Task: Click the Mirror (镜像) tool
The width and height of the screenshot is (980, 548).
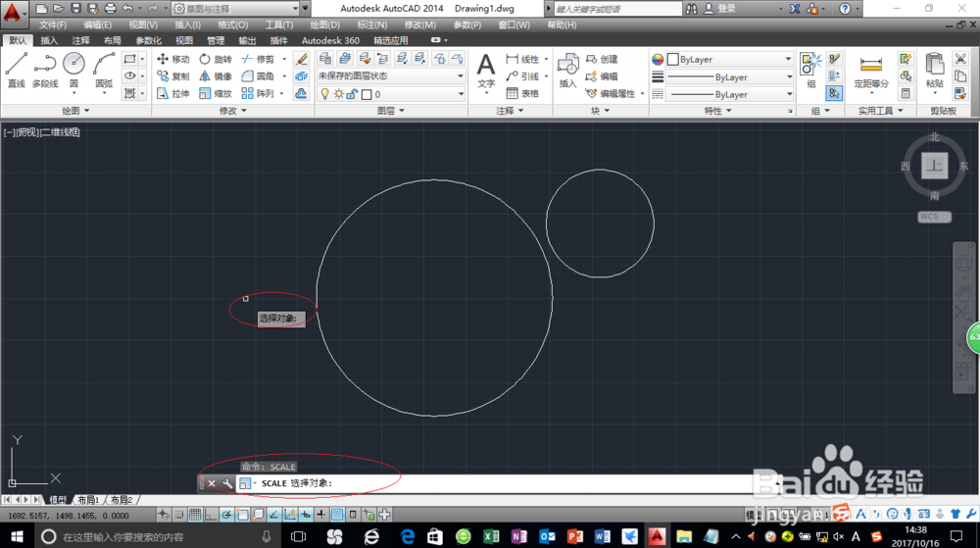Action: pos(215,76)
